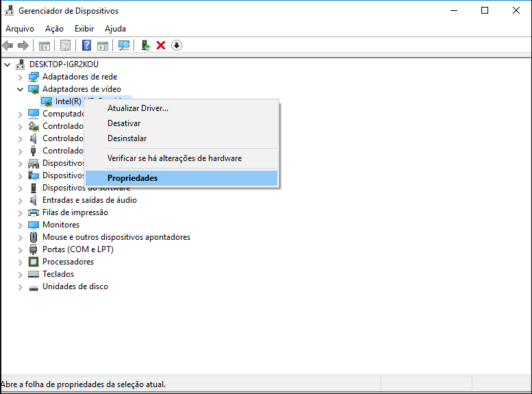Select the DESKTOP-IGR2KOU computer icon
The image size is (532, 394).
point(21,64)
